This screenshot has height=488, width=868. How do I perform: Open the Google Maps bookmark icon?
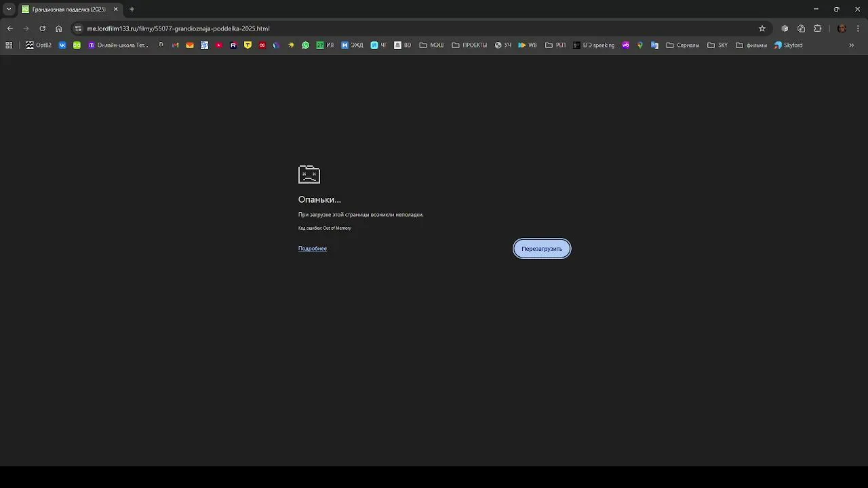[640, 45]
